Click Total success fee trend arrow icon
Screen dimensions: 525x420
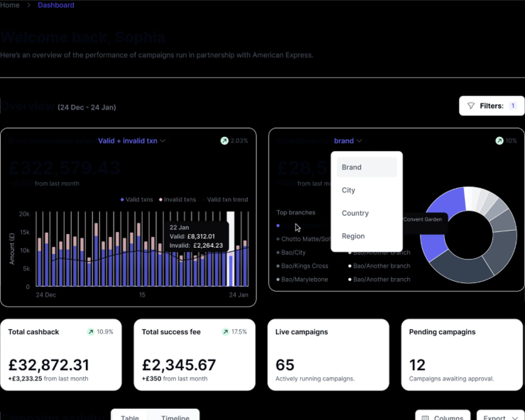click(225, 332)
